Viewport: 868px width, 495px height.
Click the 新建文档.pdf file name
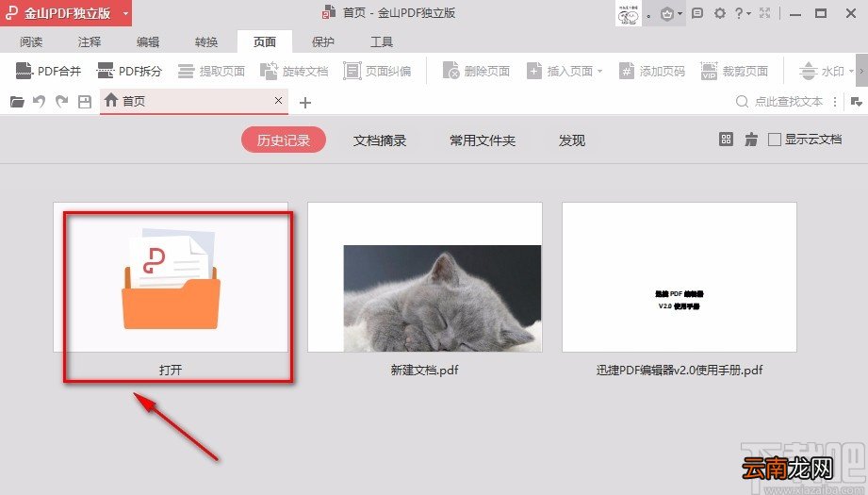point(425,370)
